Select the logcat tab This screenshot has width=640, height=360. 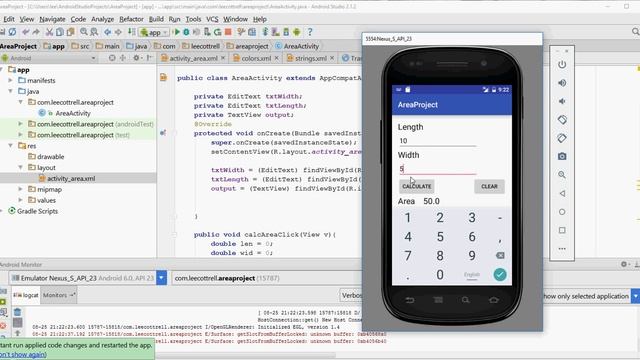pos(26,295)
